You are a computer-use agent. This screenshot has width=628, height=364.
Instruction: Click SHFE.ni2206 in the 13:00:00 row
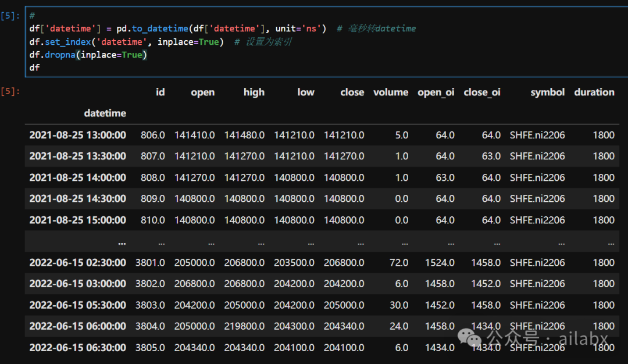[x=537, y=135]
